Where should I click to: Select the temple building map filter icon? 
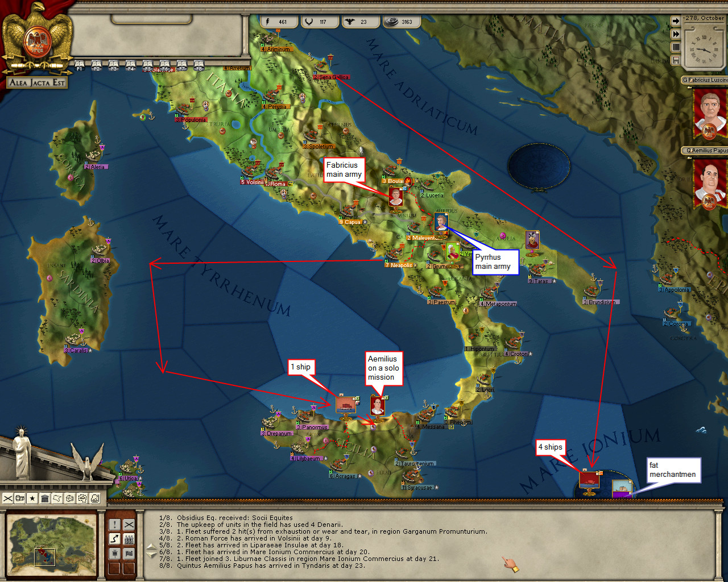pos(45,498)
